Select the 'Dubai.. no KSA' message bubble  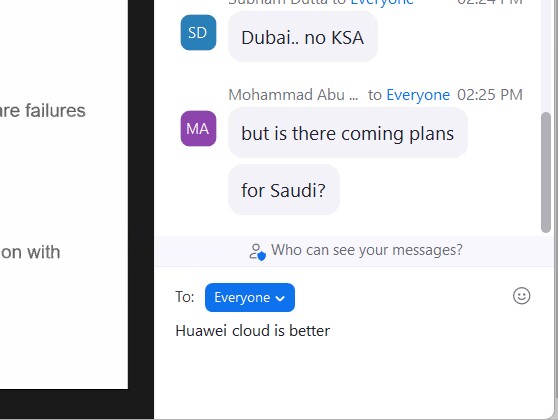(303, 37)
